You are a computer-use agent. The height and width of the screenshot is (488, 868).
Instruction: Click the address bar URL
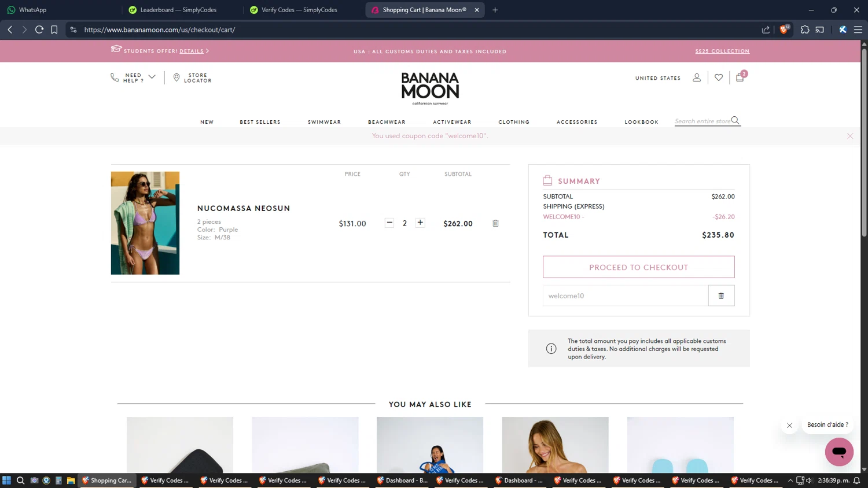pyautogui.click(x=160, y=29)
